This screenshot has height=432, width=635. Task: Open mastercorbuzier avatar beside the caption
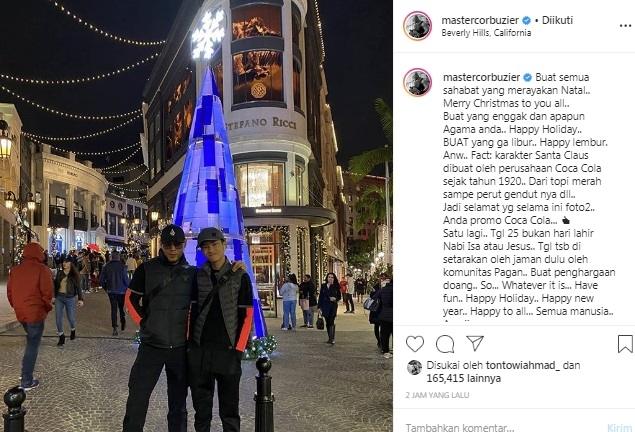pyautogui.click(x=418, y=82)
